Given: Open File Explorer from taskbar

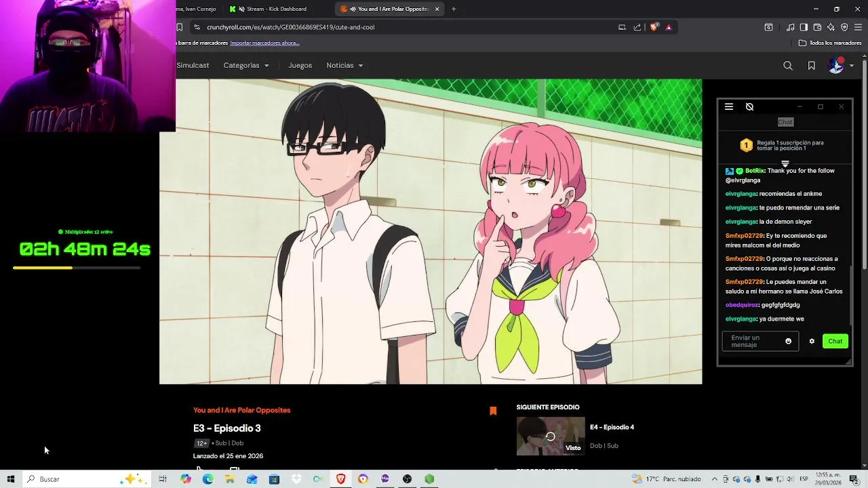Looking at the screenshot, I should click(x=230, y=479).
